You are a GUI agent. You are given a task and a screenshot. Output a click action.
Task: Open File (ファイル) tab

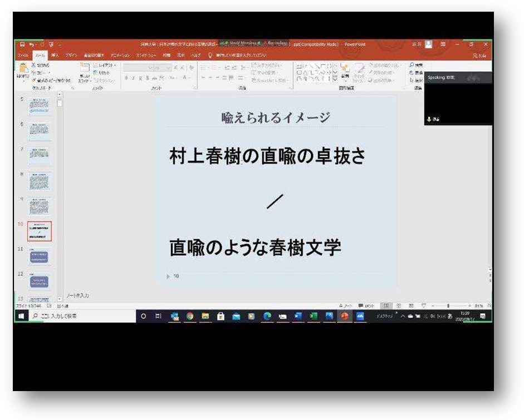[23, 55]
